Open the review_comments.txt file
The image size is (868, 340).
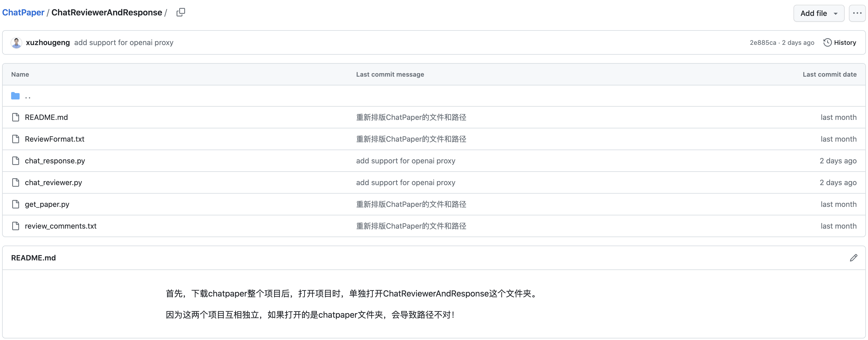coord(61,226)
